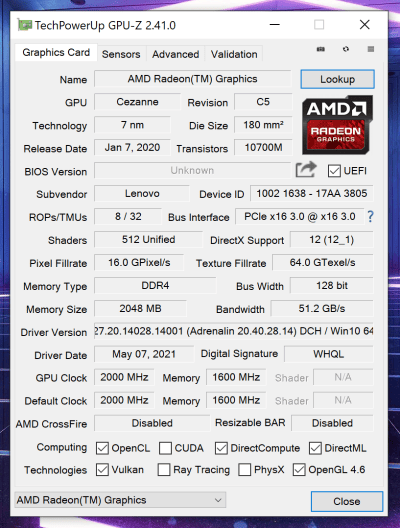Open the hamburger menu icon
The width and height of the screenshot is (400, 528).
[371, 50]
